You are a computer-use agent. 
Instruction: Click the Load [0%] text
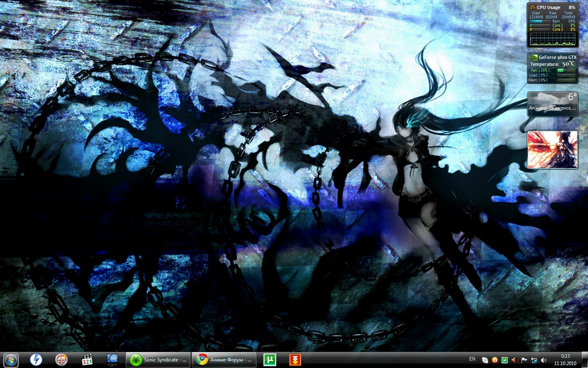tap(538, 75)
